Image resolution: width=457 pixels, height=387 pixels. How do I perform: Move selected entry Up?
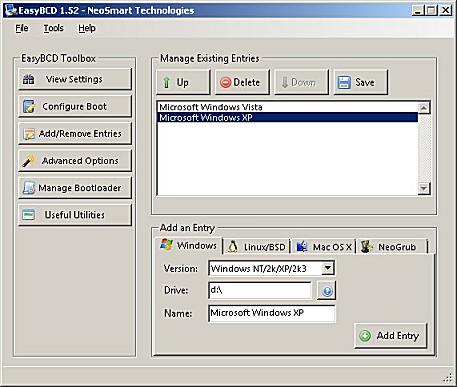click(x=183, y=82)
